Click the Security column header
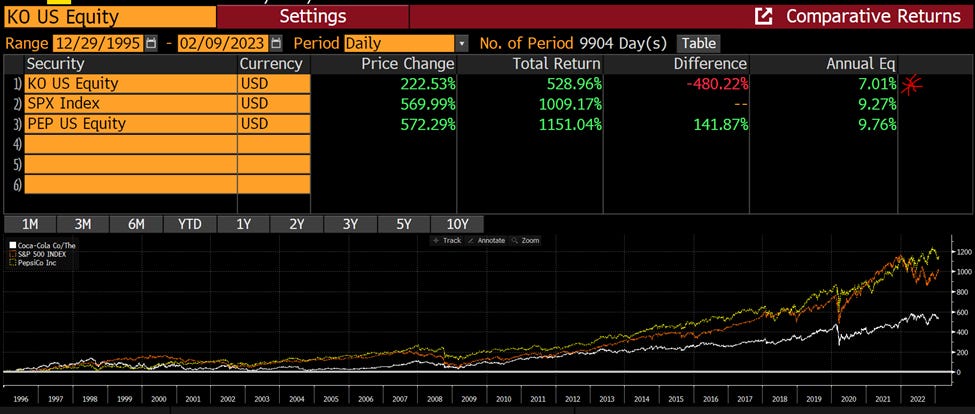The height and width of the screenshot is (414, 975). pyautogui.click(x=55, y=63)
